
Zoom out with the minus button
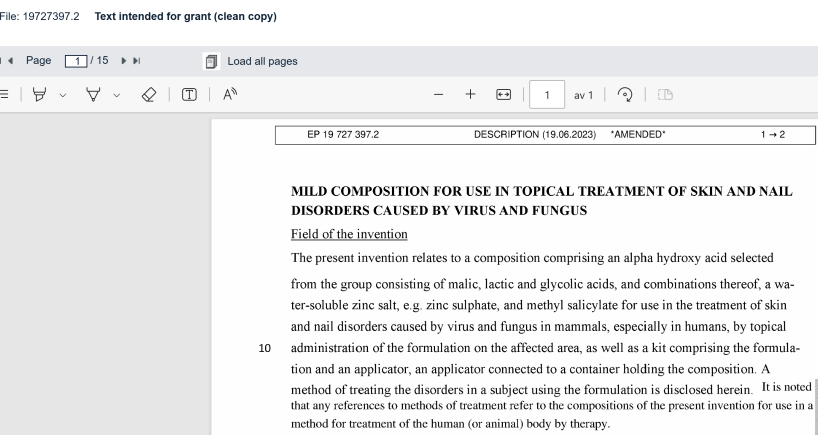[x=439, y=94]
